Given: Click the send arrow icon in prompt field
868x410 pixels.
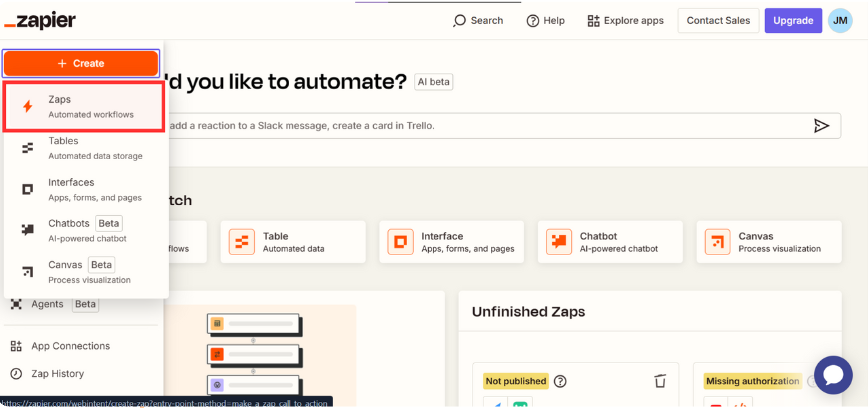Looking at the screenshot, I should (x=821, y=126).
